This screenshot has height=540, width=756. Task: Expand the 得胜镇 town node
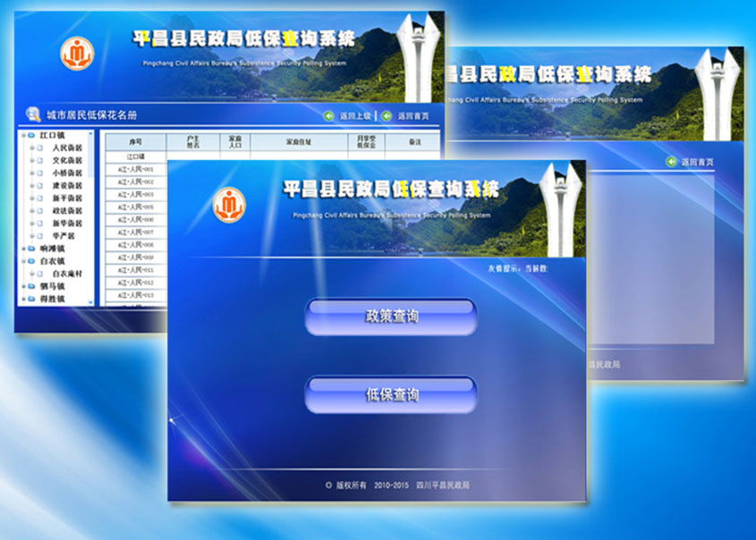(22, 299)
